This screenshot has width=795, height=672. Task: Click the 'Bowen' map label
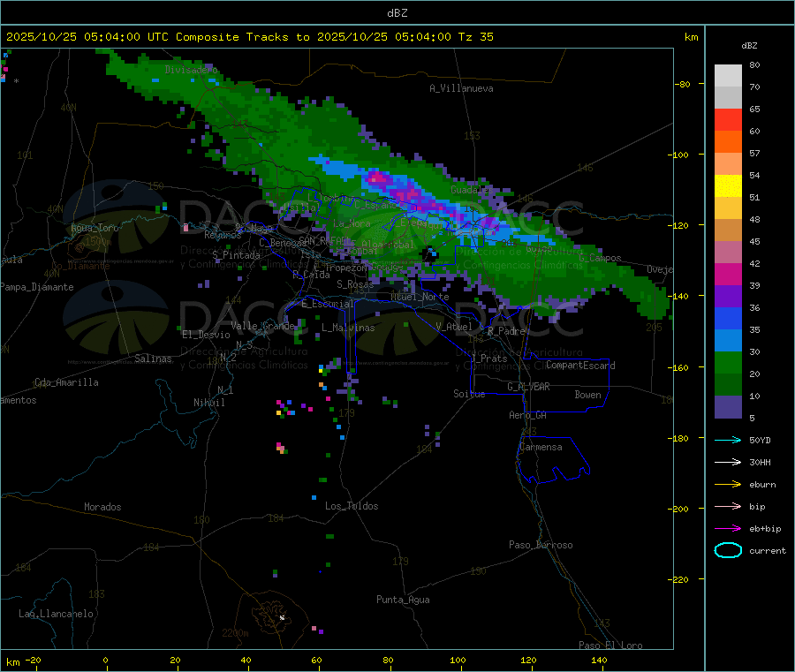pyautogui.click(x=588, y=395)
